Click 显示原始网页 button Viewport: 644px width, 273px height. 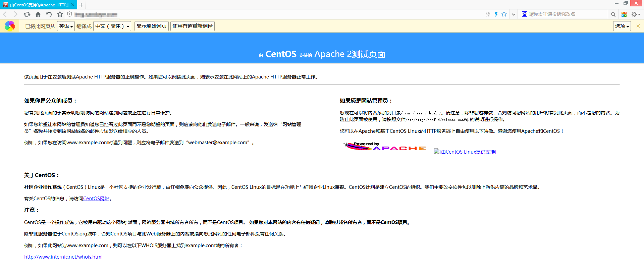[152, 26]
